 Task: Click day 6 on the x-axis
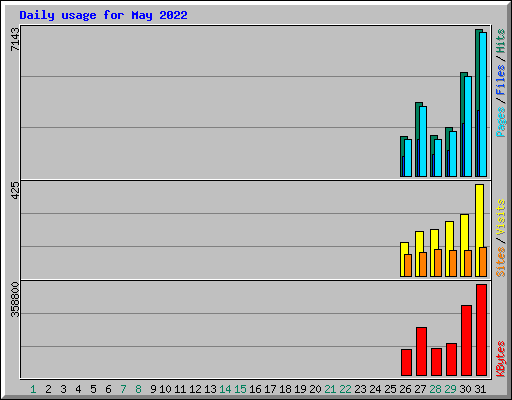(108, 389)
